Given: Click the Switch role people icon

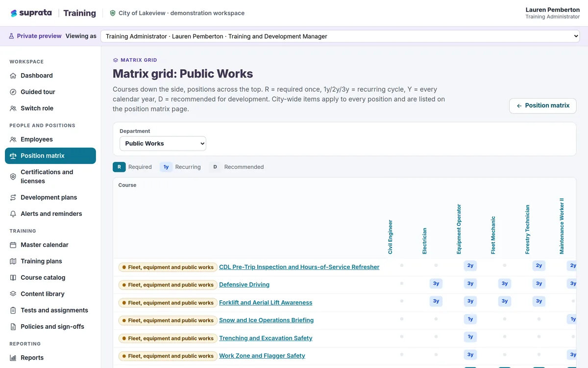Looking at the screenshot, I should tap(13, 108).
